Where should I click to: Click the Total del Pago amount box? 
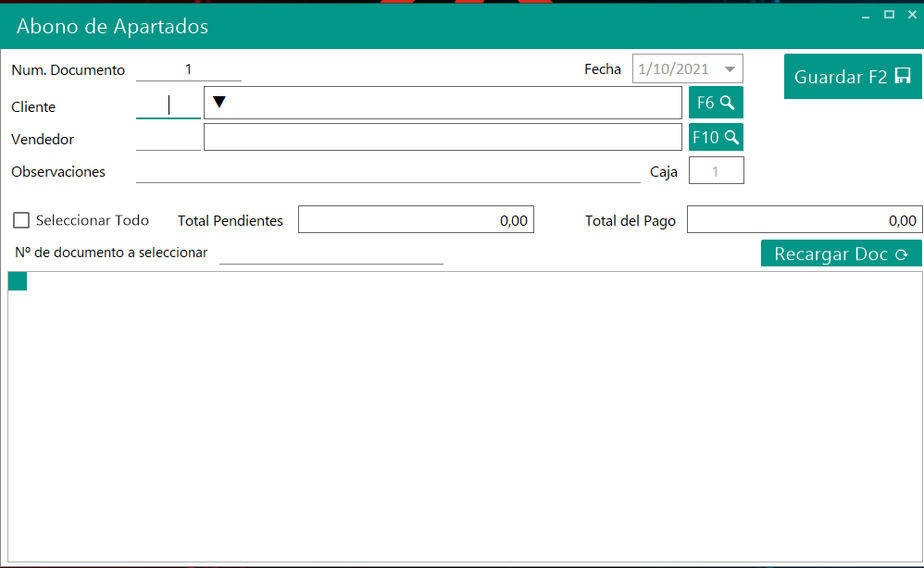coord(804,220)
